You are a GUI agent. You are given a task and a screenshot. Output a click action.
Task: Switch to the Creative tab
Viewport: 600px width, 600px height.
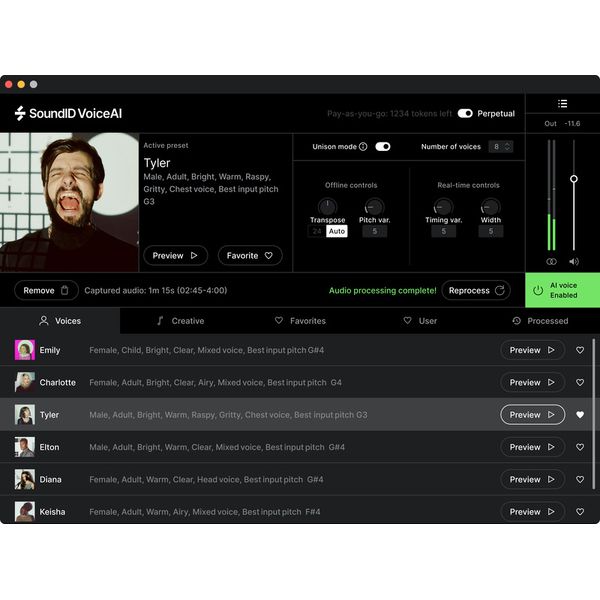coord(180,321)
